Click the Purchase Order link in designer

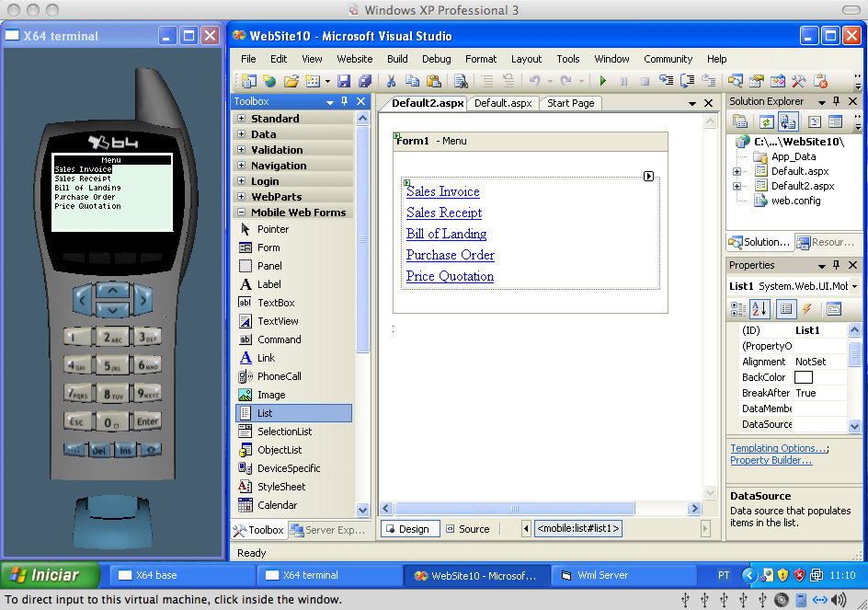click(x=450, y=255)
